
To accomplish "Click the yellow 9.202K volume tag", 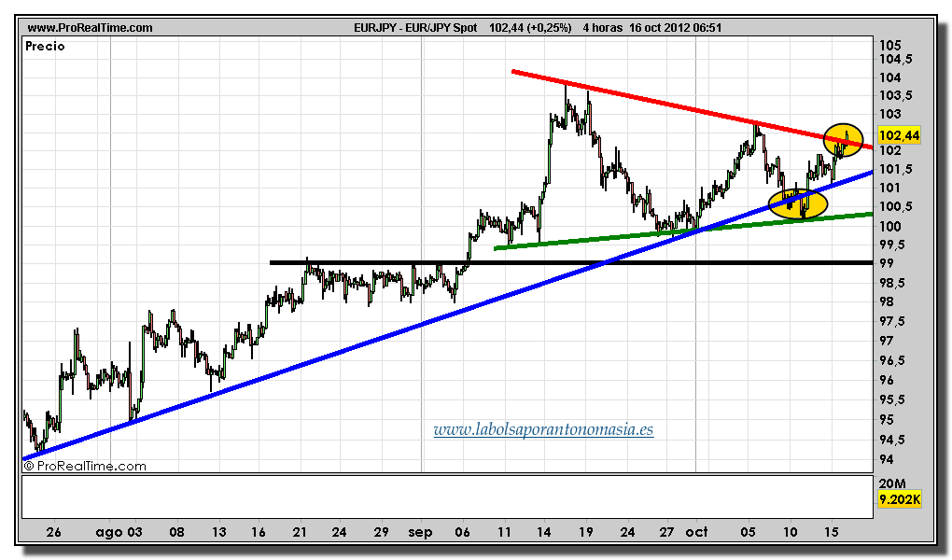I will [x=900, y=500].
